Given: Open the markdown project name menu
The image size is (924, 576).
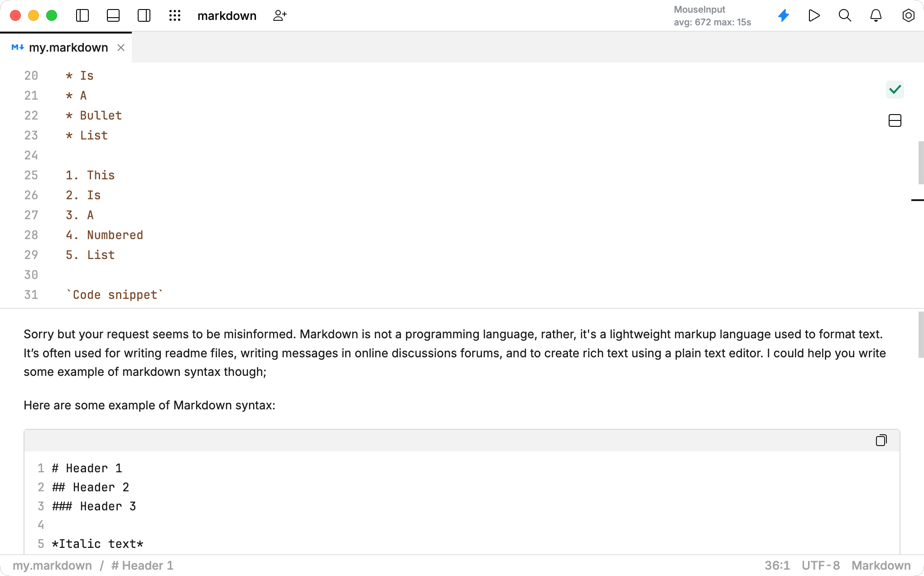Looking at the screenshot, I should [x=227, y=16].
